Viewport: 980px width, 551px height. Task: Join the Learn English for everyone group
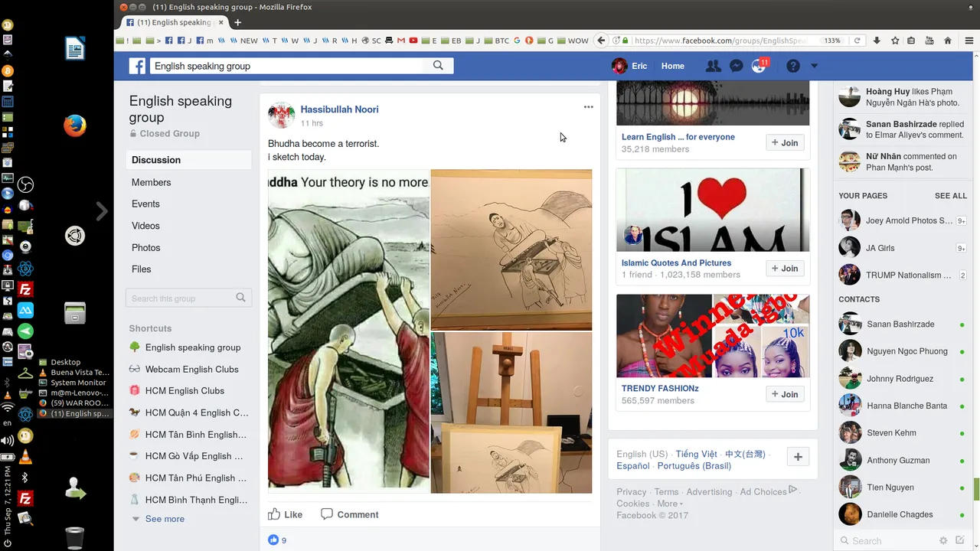pos(785,142)
